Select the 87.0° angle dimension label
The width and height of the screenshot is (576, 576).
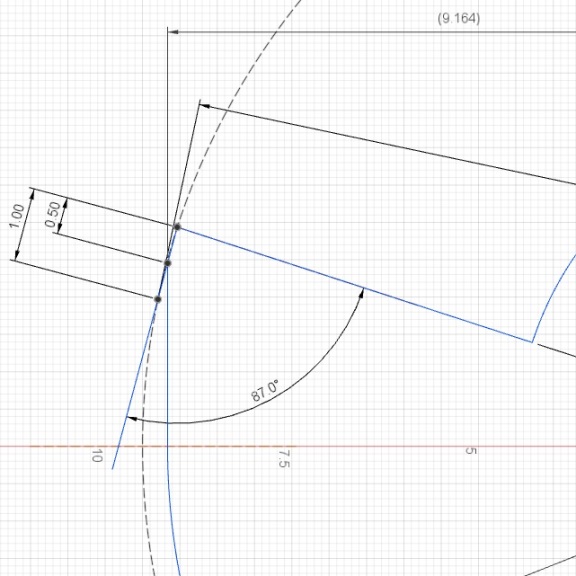pyautogui.click(x=265, y=391)
